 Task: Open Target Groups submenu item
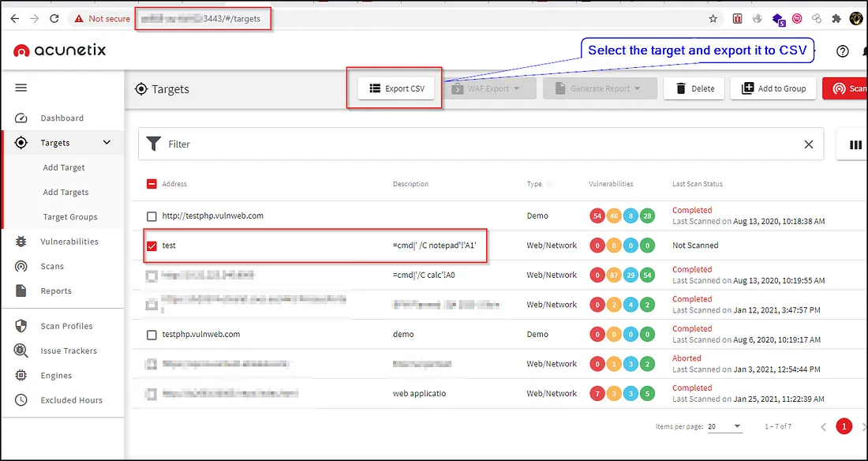(x=70, y=216)
